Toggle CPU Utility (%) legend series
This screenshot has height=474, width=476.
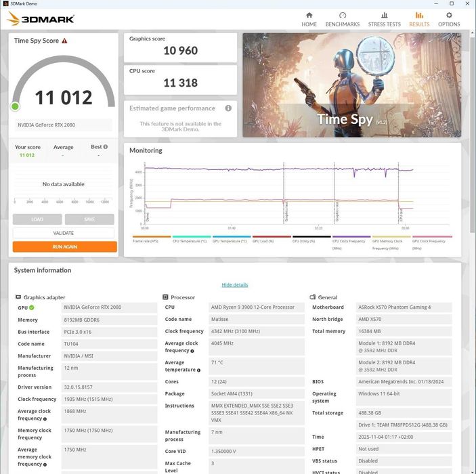(311, 239)
